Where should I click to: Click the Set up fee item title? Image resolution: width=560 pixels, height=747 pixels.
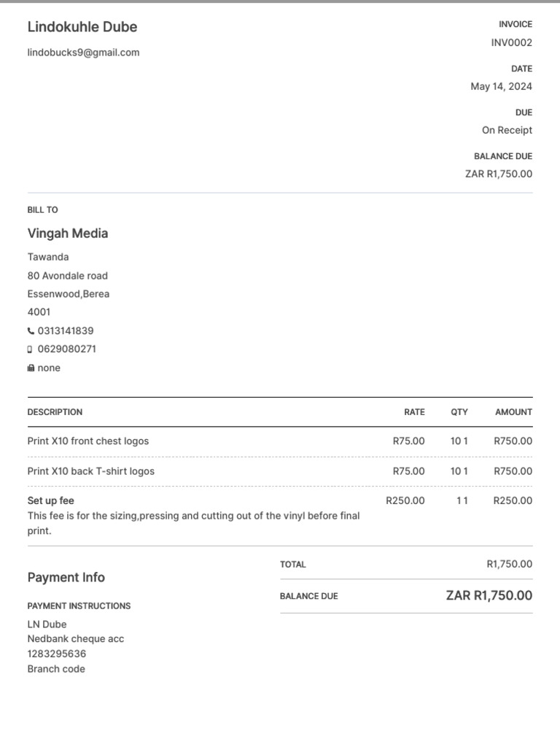(x=50, y=500)
